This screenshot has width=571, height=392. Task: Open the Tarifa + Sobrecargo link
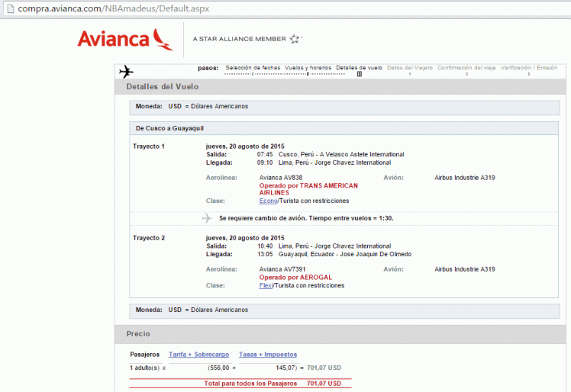[x=198, y=355]
